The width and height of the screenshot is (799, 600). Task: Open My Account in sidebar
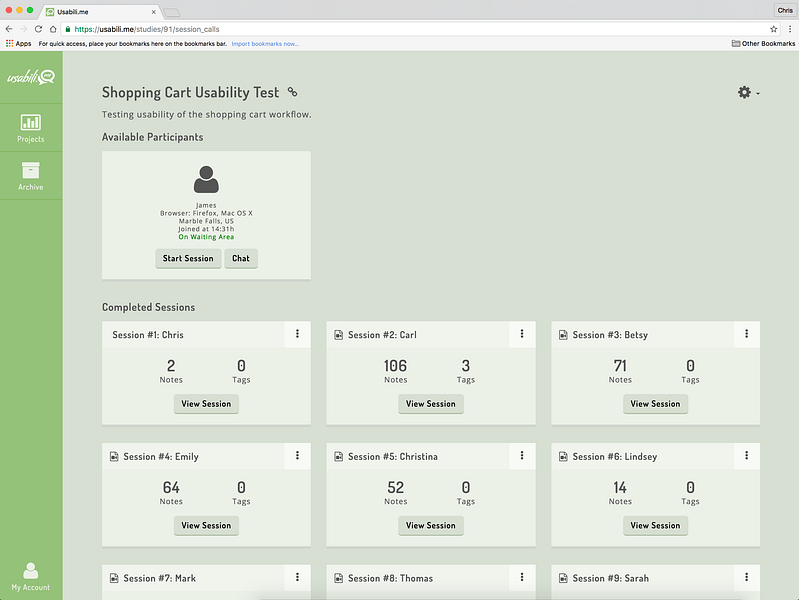tap(31, 577)
